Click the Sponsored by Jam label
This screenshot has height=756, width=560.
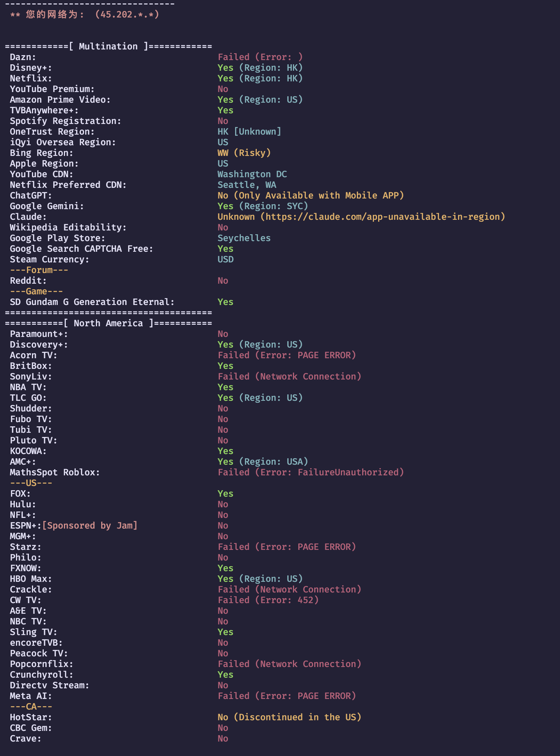coord(90,526)
